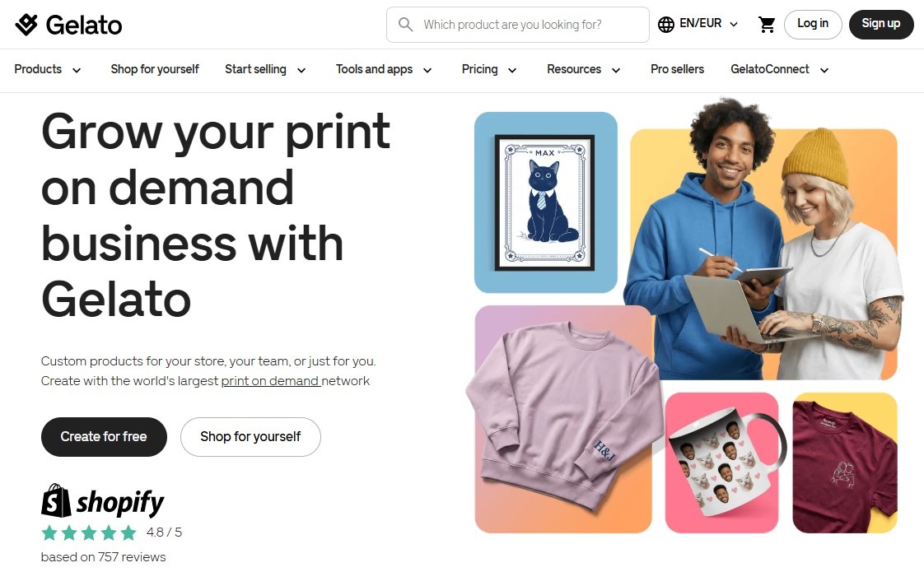Click the globe language icon
Viewport: 924px width, 572px height.
(x=666, y=25)
